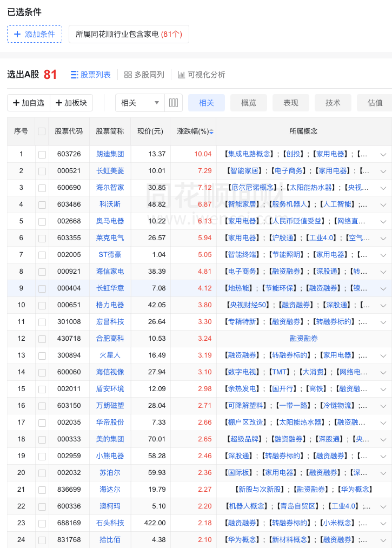This screenshot has height=548, width=392.
Task: Check the box for 海尔智家 row
Action: pyautogui.click(x=42, y=188)
